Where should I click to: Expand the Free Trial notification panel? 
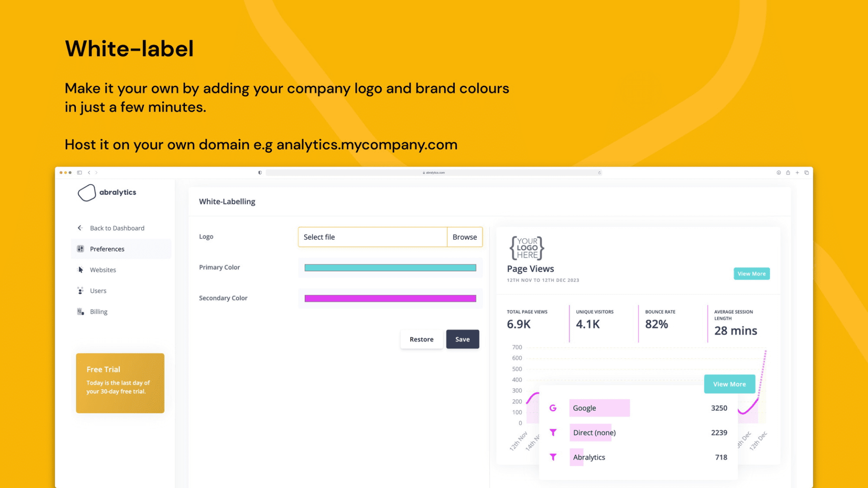(x=119, y=383)
